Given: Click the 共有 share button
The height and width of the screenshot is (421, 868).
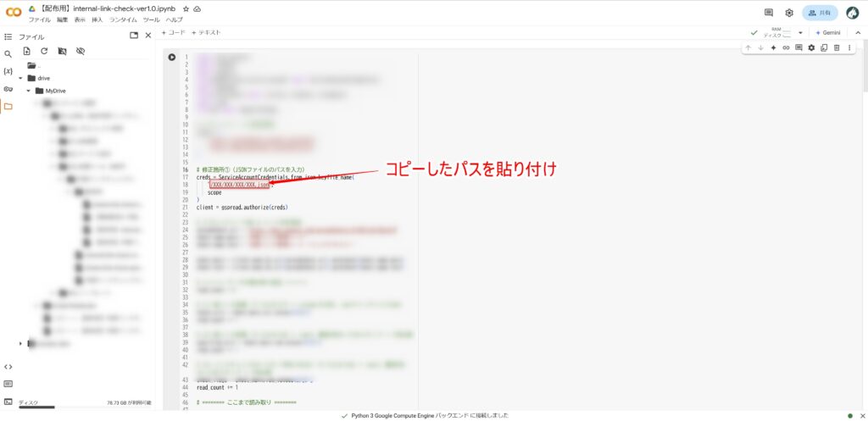Looking at the screenshot, I should click(x=820, y=13).
